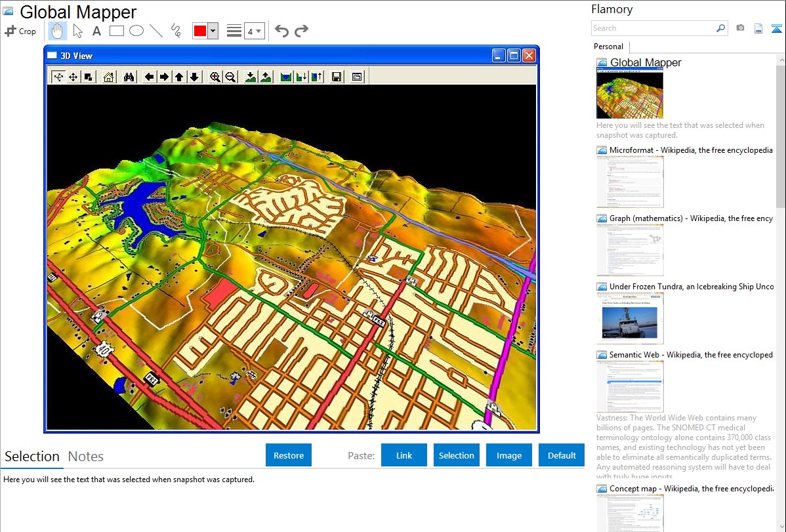This screenshot has height=532, width=786.
Task: Activate the hand pan tool
Action: coord(57,31)
